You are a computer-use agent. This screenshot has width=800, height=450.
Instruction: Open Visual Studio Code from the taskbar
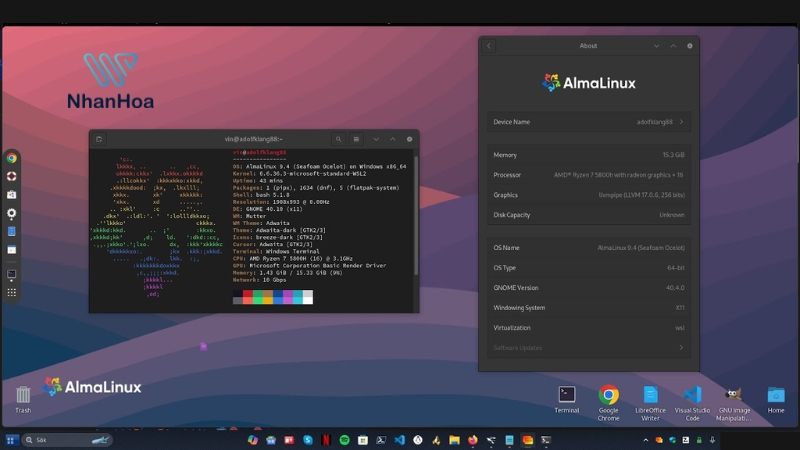pyautogui.click(x=399, y=440)
